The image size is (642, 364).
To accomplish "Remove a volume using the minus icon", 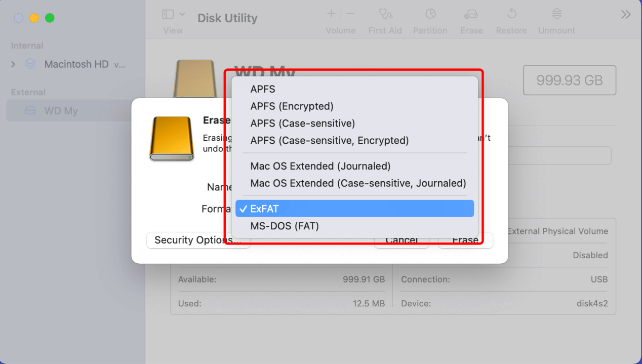I will click(x=350, y=13).
